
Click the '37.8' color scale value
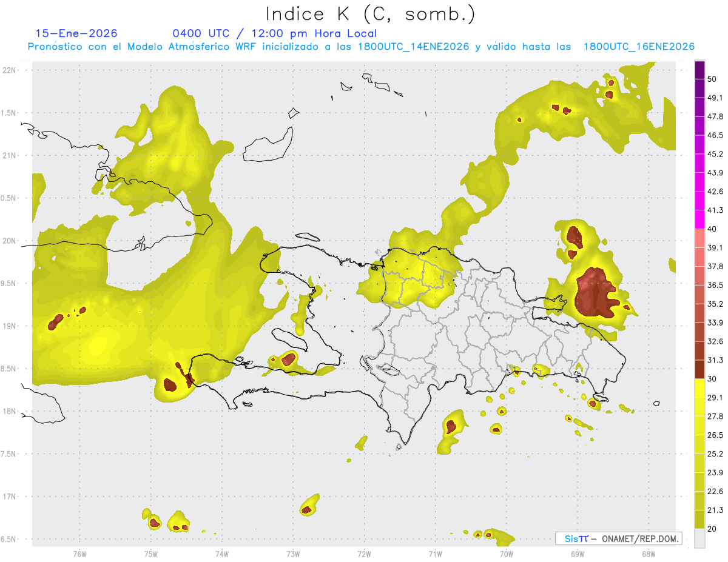point(715,266)
